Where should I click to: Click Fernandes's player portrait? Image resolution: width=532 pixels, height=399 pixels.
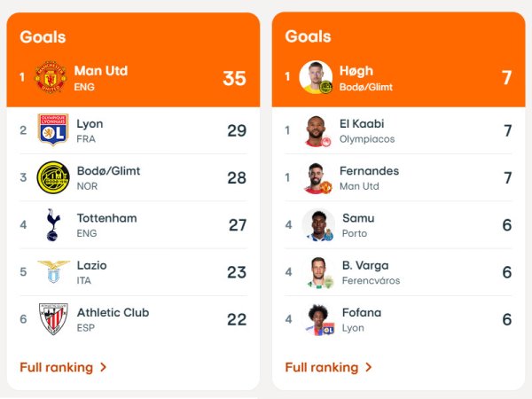318,178
